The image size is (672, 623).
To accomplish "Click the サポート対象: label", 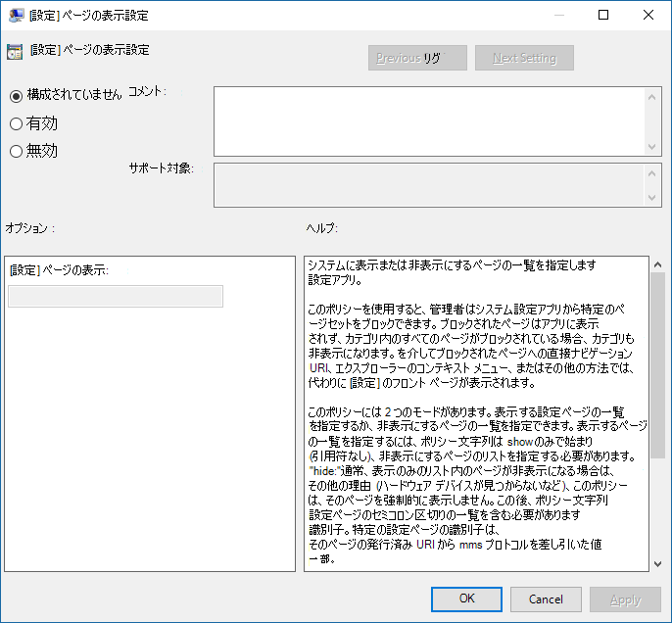I will pyautogui.click(x=162, y=168).
